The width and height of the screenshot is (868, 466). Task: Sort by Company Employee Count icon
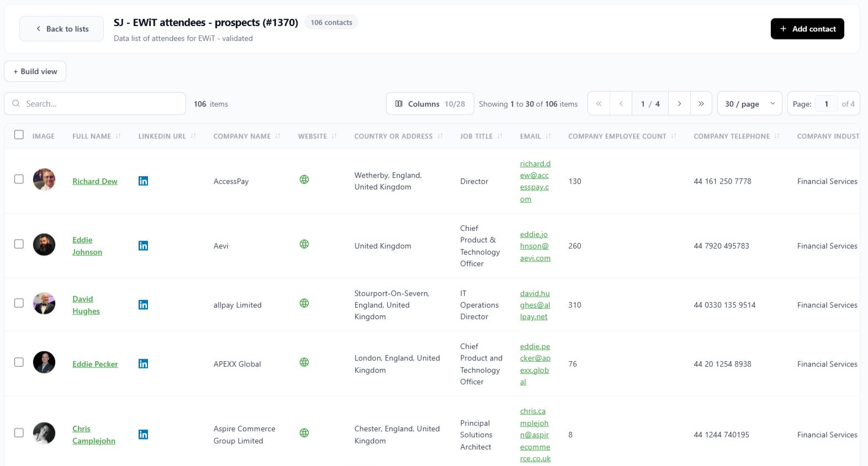674,136
